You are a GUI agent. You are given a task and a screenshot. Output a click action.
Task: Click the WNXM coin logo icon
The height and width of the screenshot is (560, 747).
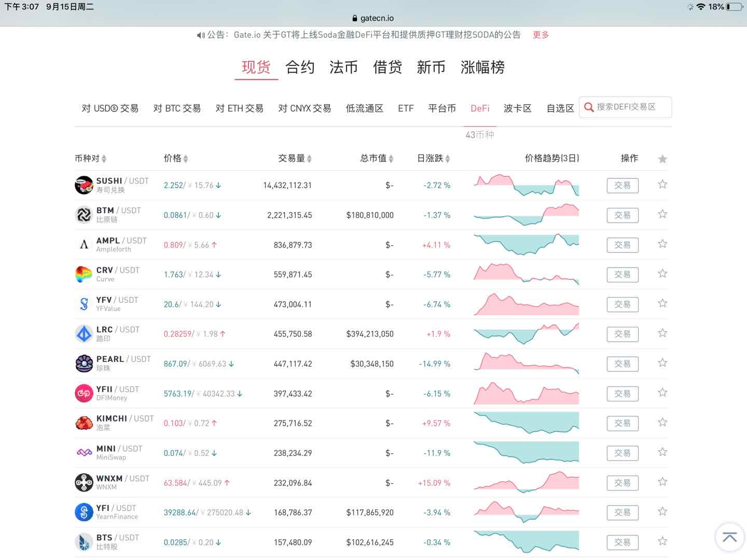pyautogui.click(x=84, y=483)
